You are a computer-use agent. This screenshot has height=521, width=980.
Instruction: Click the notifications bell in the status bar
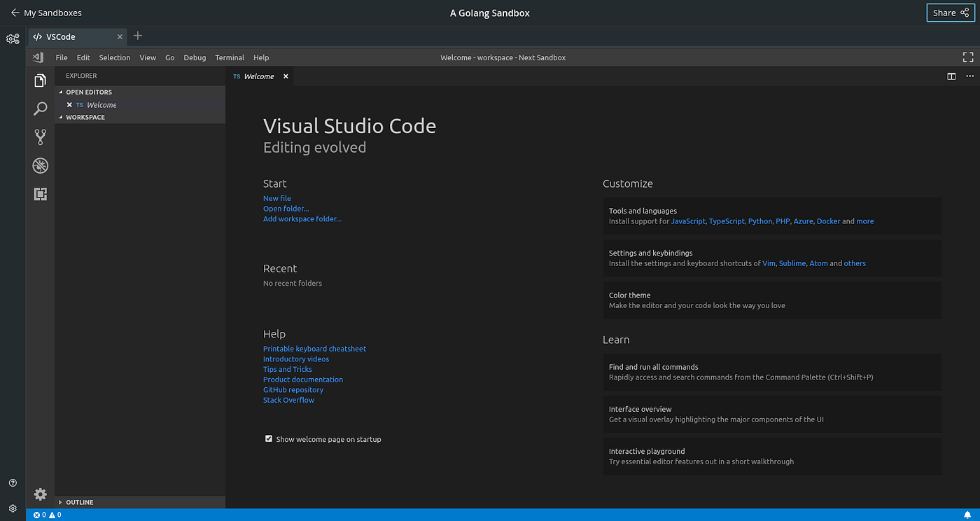click(x=968, y=515)
